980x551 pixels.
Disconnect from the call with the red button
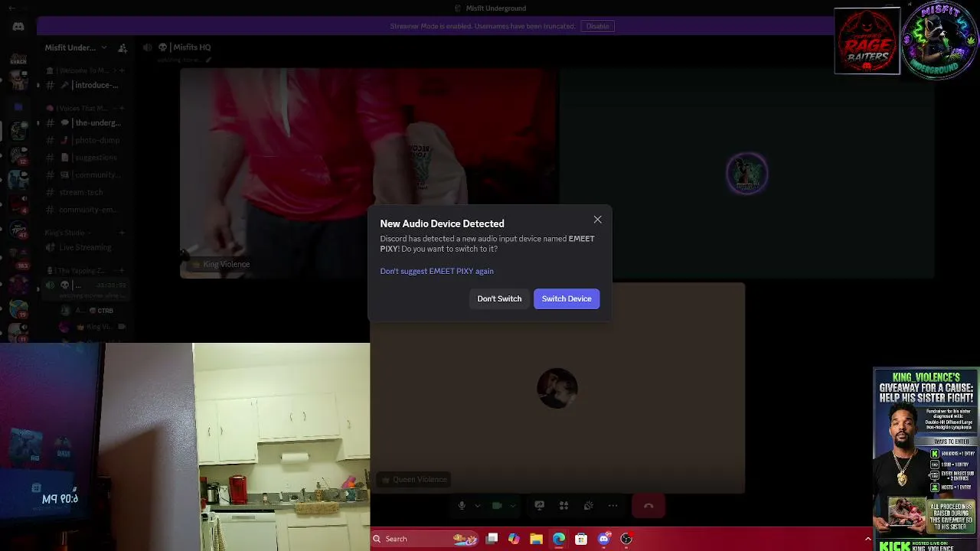pyautogui.click(x=648, y=506)
